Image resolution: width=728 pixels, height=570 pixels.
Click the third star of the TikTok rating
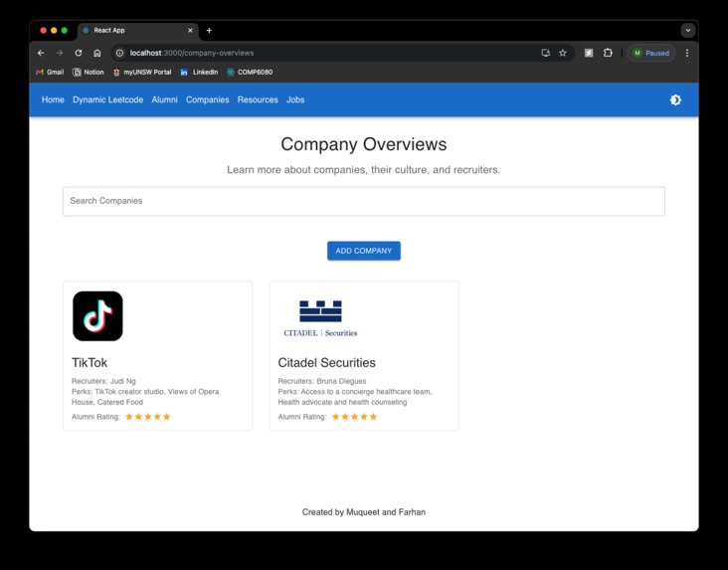point(148,417)
